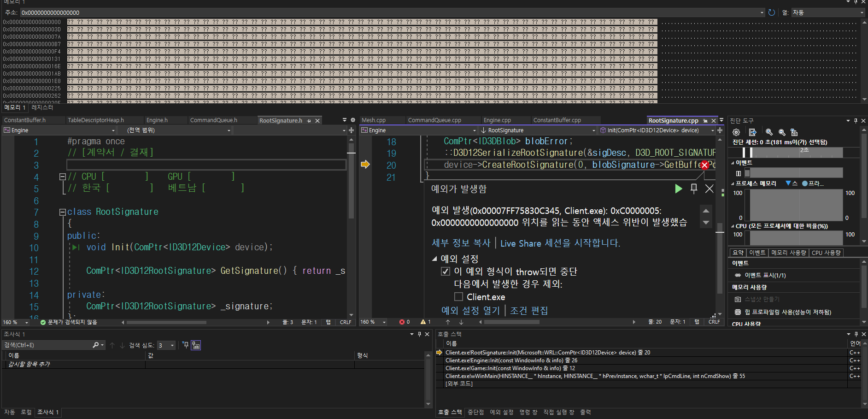Open the CommandQueue.h tab
868x419 pixels.
click(x=214, y=120)
